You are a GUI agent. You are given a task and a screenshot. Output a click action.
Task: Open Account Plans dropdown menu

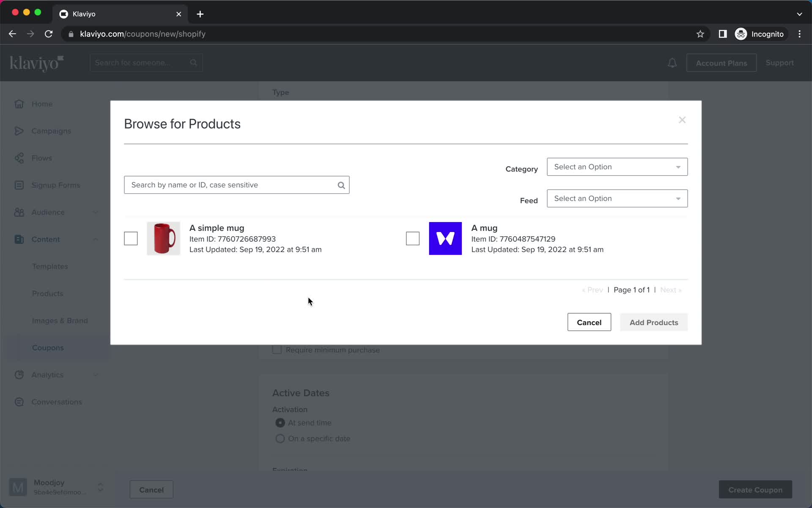(x=721, y=63)
